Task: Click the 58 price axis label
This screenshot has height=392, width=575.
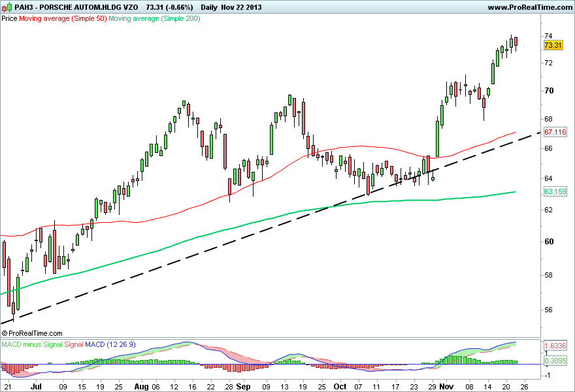Action: 548,275
